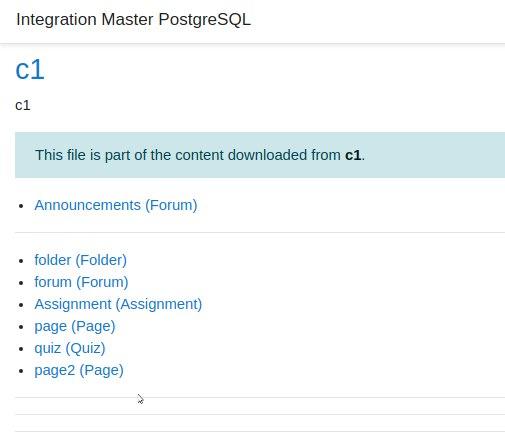Open the page (Page) link
This screenshot has height=446, width=505.
point(75,326)
